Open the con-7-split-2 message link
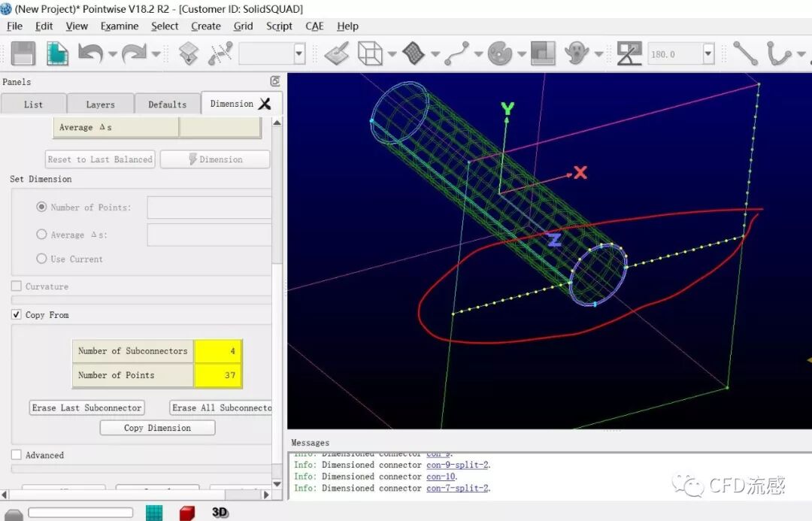This screenshot has height=521, width=812. [x=457, y=488]
